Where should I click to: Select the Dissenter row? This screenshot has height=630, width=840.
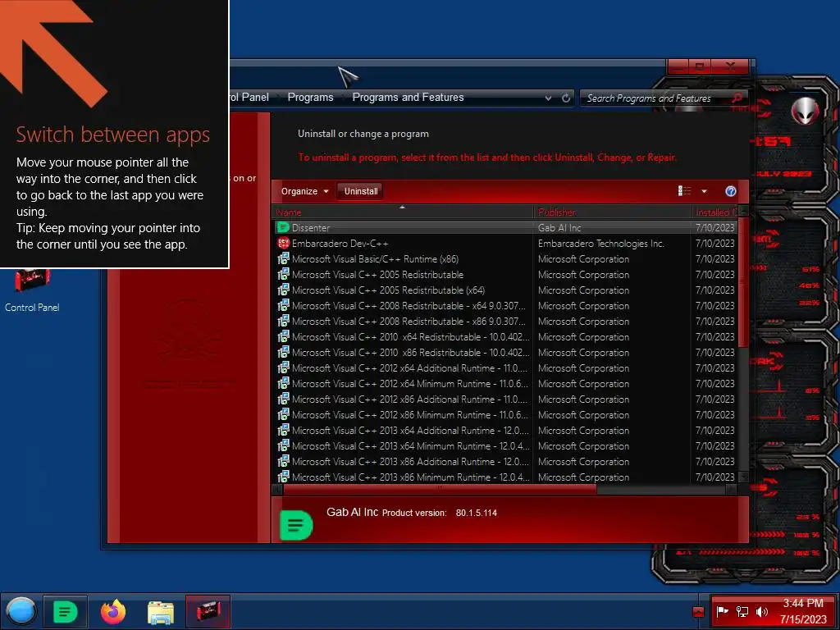click(505, 228)
